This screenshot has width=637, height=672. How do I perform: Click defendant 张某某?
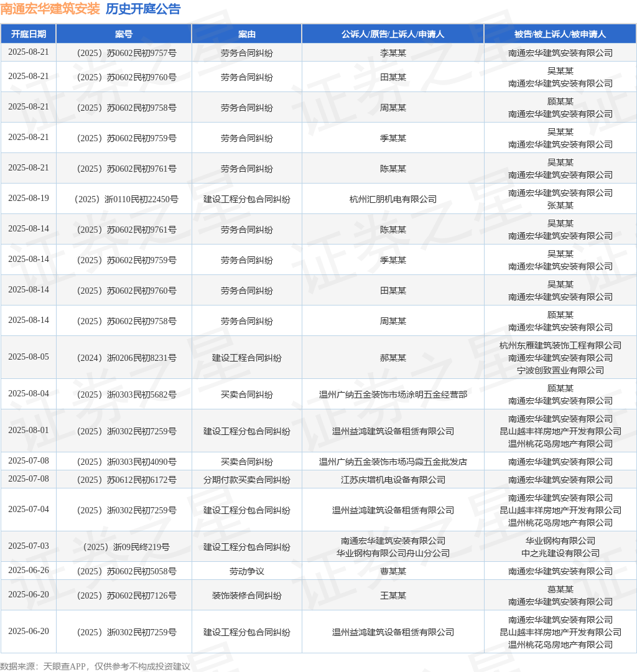tap(560, 206)
